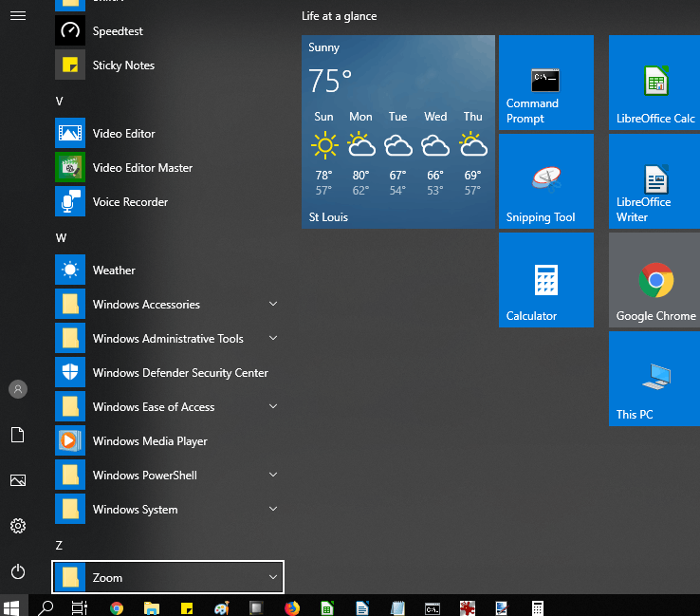The height and width of the screenshot is (616, 700).
Task: Open Notepad from the taskbar
Action: 397,608
